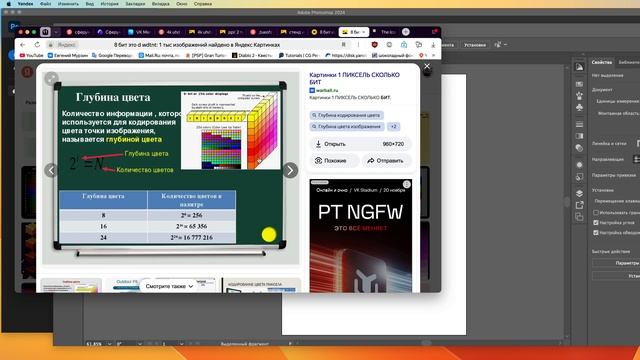This screenshot has width=640, height=360.
Task: Open the YouTube bookmark
Action: 31,55
